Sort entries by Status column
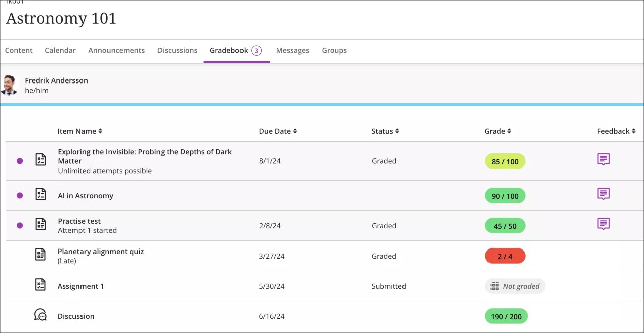 pos(385,131)
